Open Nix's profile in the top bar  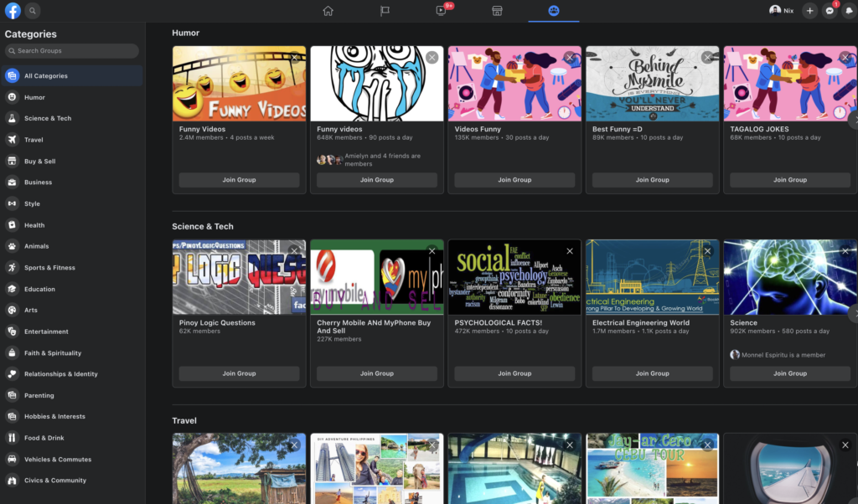[x=782, y=10]
